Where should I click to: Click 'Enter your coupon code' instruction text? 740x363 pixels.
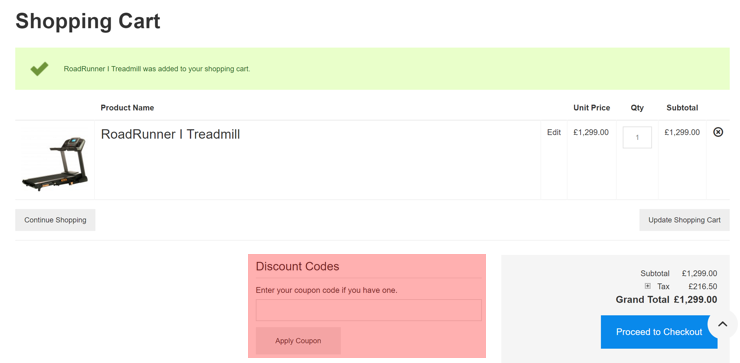tap(327, 290)
